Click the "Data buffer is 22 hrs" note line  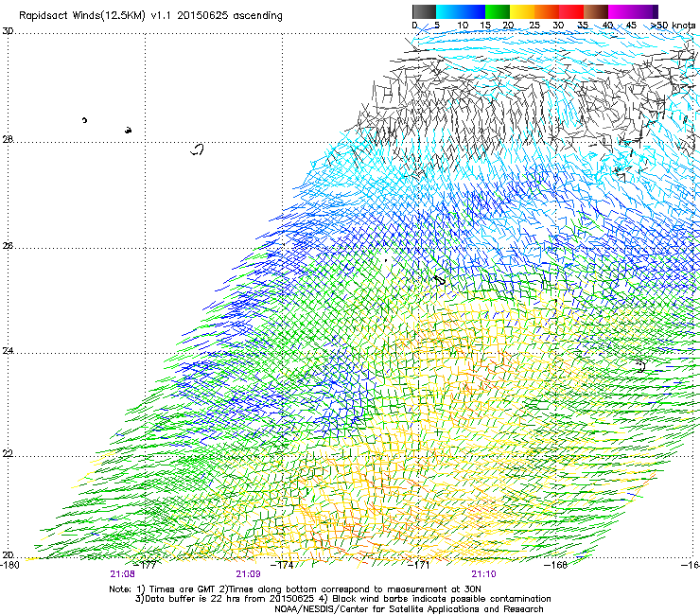[342, 599]
